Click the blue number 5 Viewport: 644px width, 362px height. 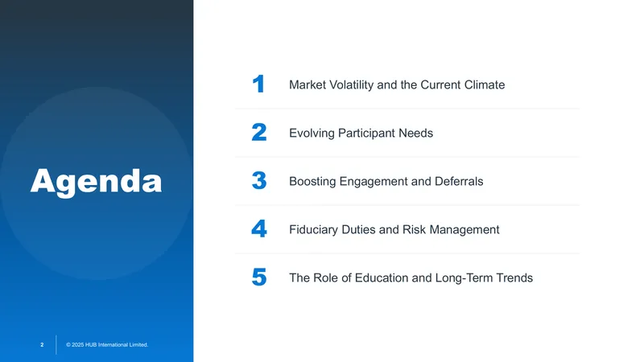259,277
